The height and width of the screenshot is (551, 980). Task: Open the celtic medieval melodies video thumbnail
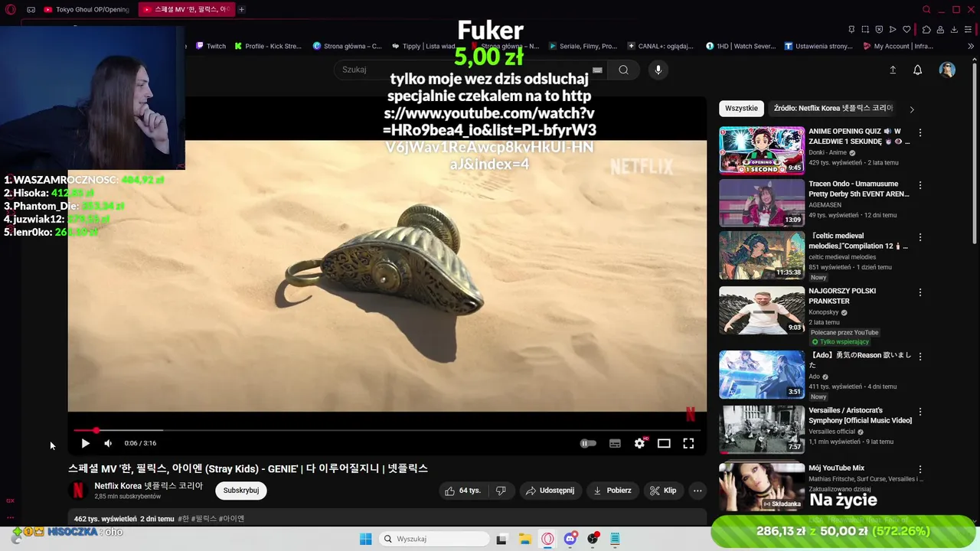pyautogui.click(x=762, y=255)
